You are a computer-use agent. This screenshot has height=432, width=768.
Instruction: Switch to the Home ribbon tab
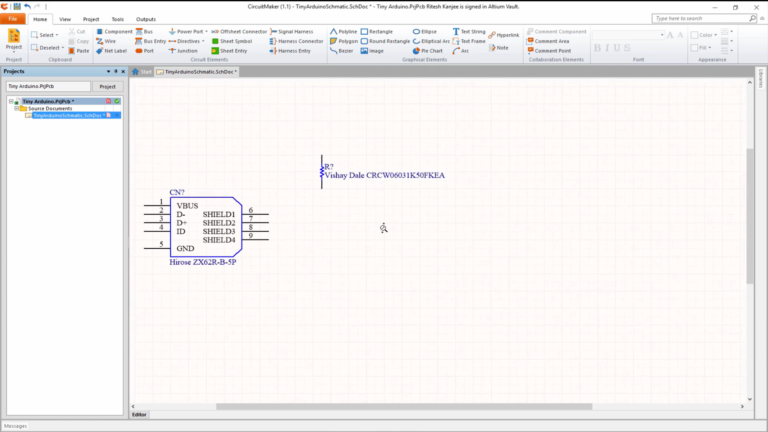pos(40,19)
